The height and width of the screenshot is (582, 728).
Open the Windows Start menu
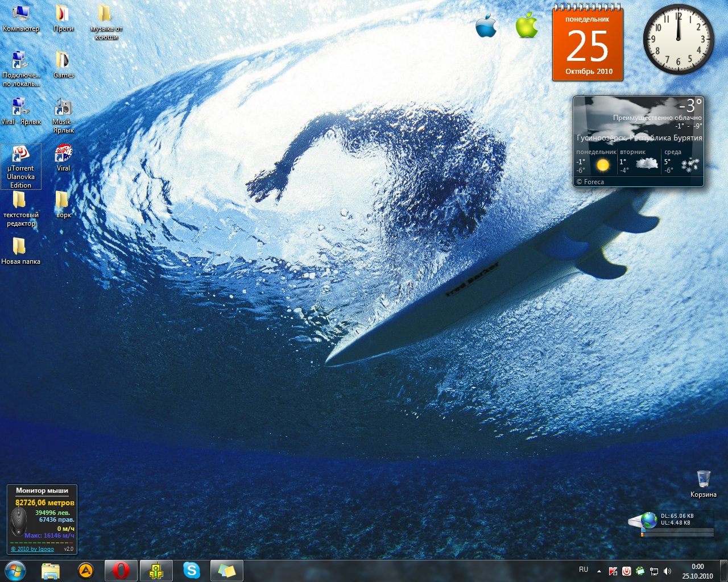pos(15,570)
